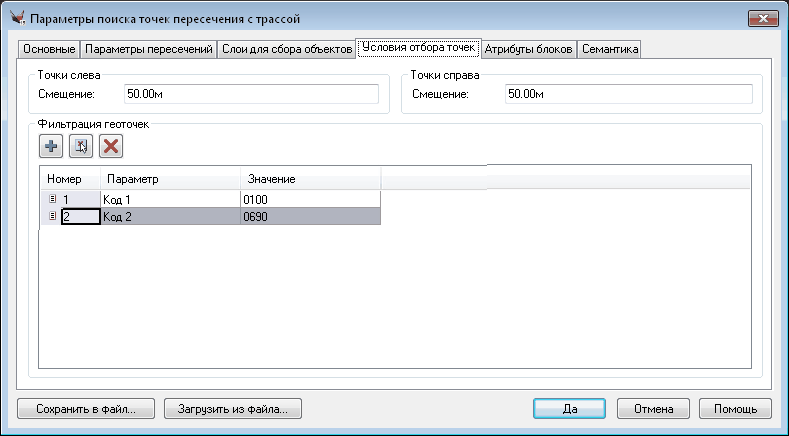Image resolution: width=789 pixels, height=436 pixels.
Task: Confirm with the Да button
Action: 568,409
